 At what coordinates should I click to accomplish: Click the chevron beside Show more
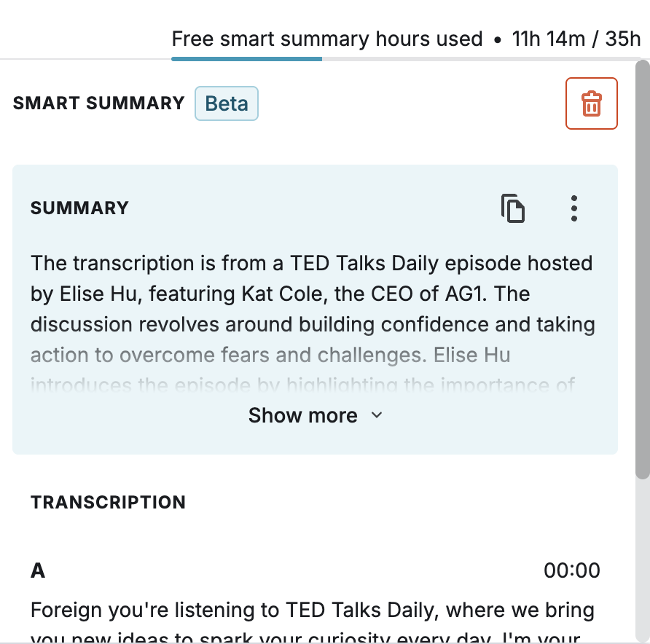377,415
